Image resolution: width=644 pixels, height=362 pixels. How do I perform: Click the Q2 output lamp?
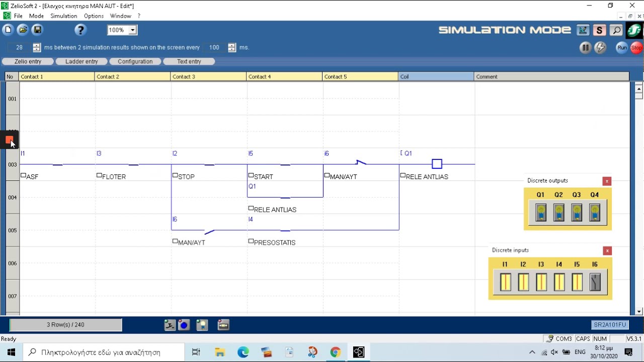click(558, 213)
